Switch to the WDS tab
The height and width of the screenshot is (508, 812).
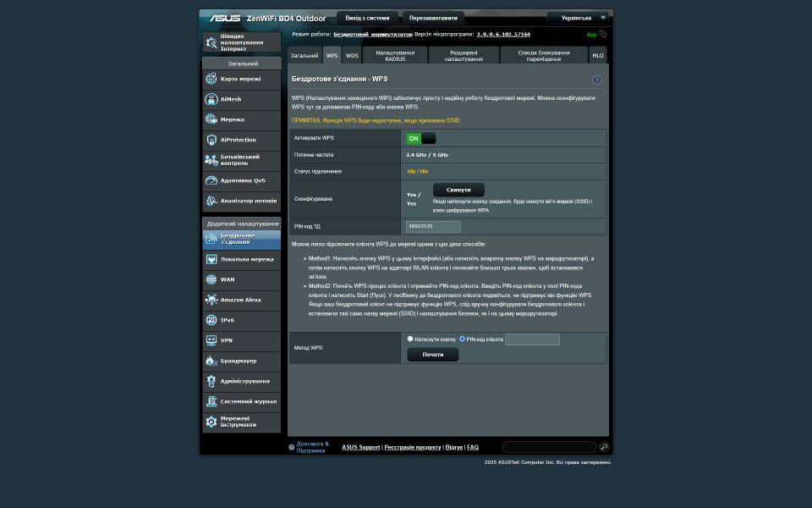point(352,56)
